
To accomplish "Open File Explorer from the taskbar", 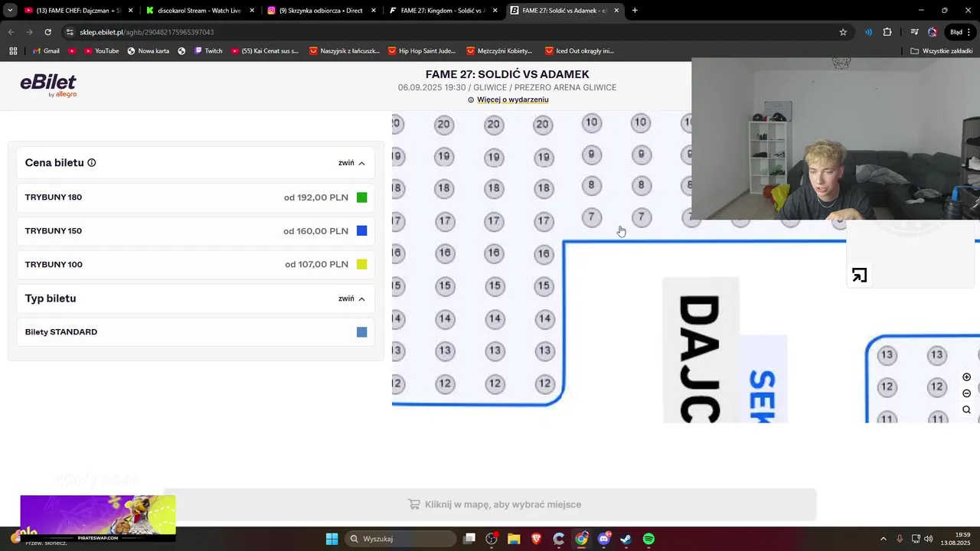I will (x=514, y=539).
